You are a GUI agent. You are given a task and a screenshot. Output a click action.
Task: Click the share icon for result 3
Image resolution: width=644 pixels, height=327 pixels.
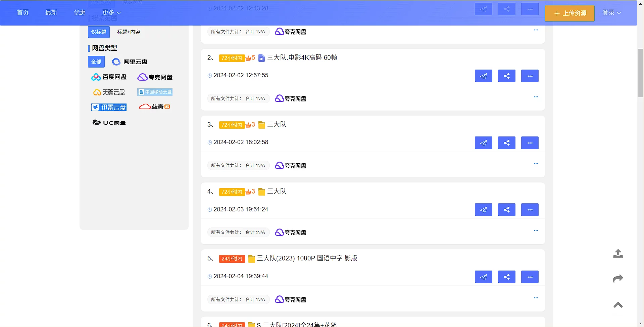pos(506,143)
